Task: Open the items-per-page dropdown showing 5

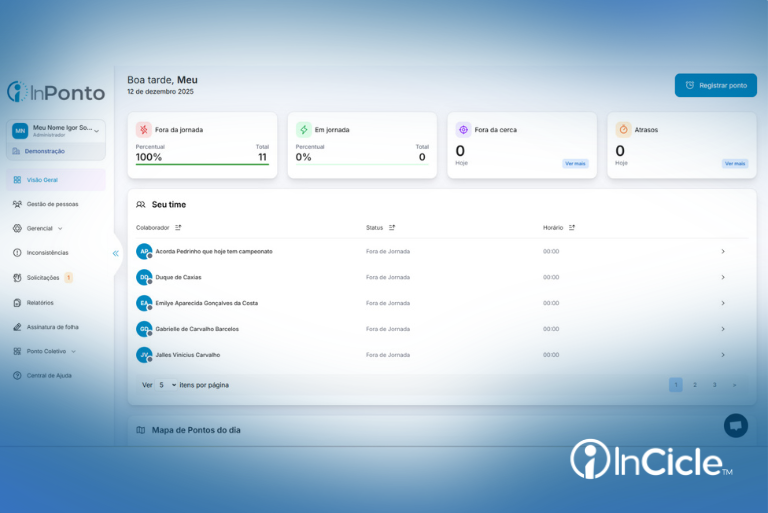Action: 167,385
